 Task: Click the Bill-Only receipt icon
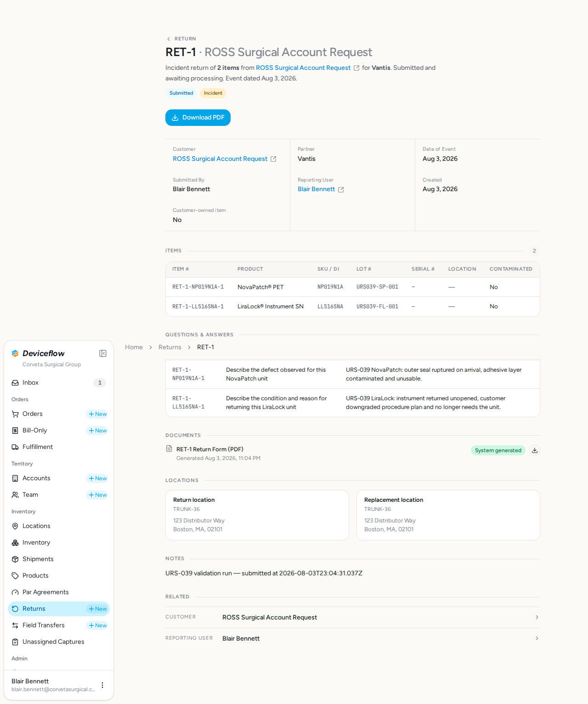click(15, 431)
